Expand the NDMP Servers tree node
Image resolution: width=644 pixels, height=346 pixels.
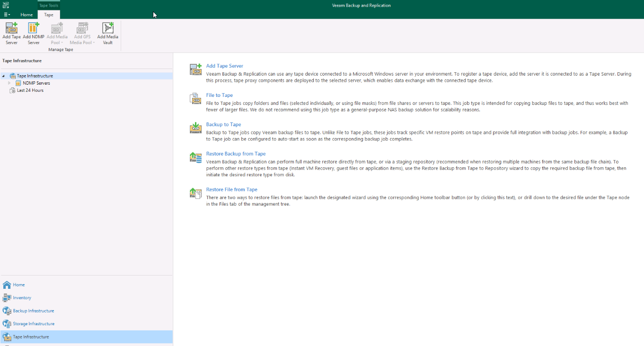pos(9,83)
